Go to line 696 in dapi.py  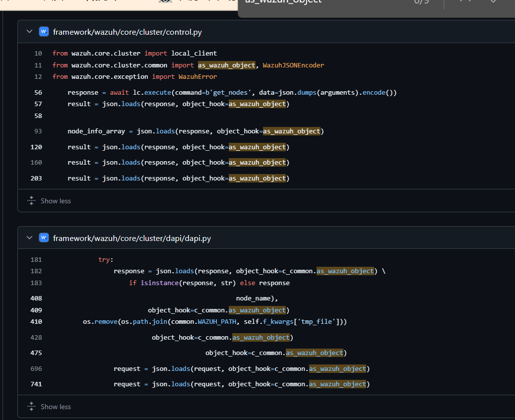36,368
